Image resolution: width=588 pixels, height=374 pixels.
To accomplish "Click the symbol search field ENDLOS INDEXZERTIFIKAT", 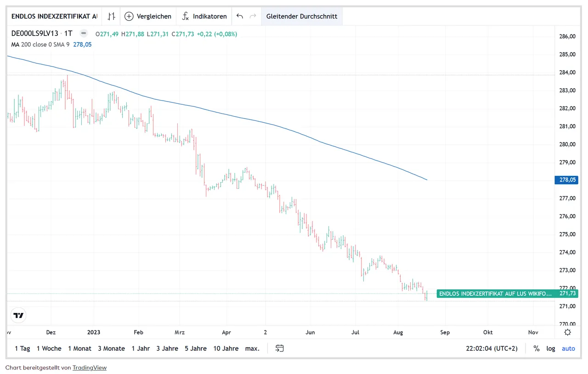I will coord(55,16).
